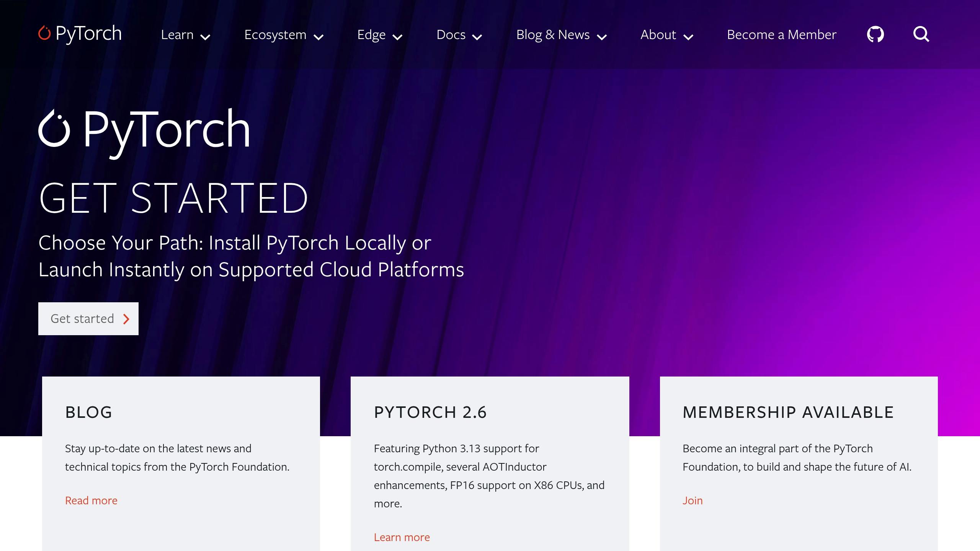Click the search icon
Screen dimensions: 980x551
[x=921, y=34]
